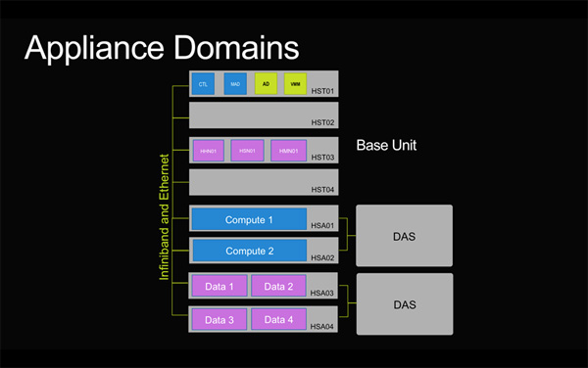Click the empty HST02 host bar
Screen dimensions: 588x368
(264, 115)
